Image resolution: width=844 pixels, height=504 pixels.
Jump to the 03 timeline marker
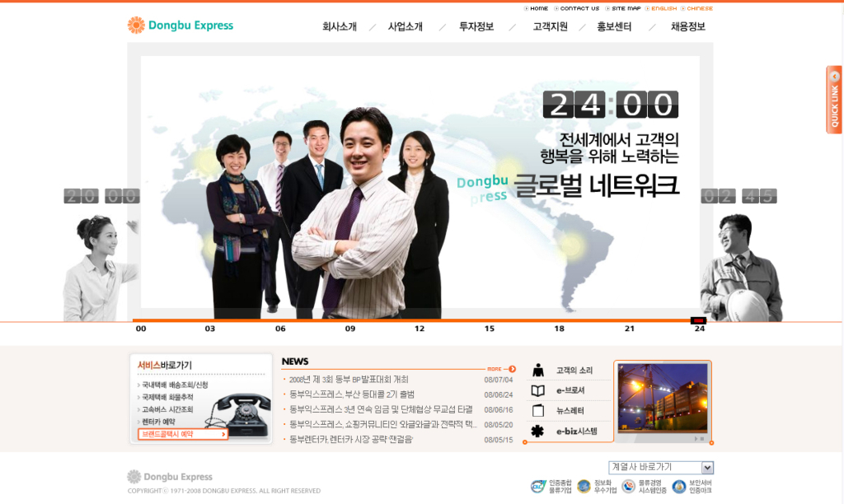210,329
